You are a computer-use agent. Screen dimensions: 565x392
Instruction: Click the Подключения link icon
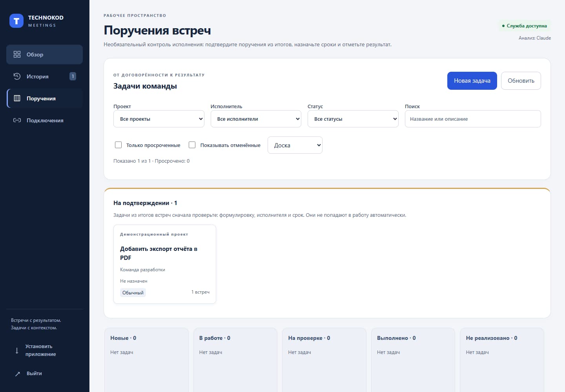(x=17, y=120)
